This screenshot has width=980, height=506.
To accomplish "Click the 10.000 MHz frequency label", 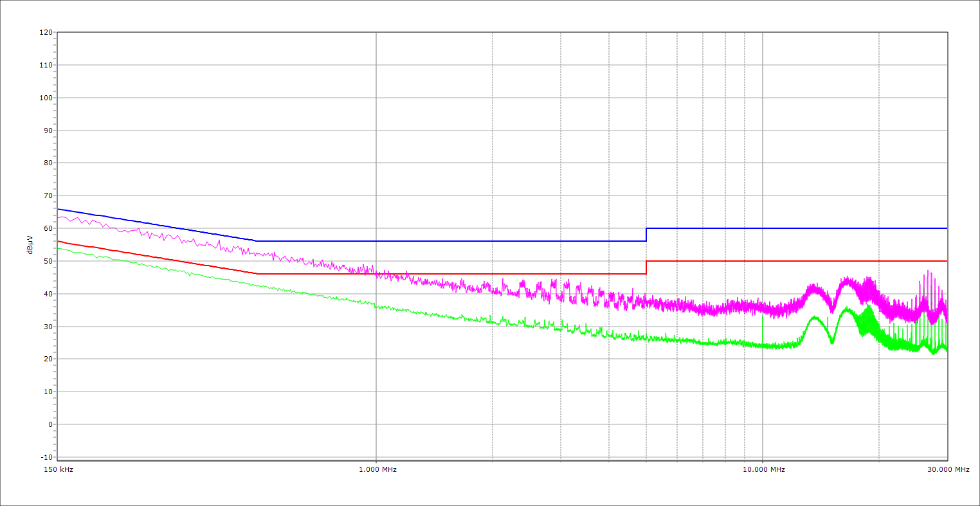I will [x=764, y=469].
